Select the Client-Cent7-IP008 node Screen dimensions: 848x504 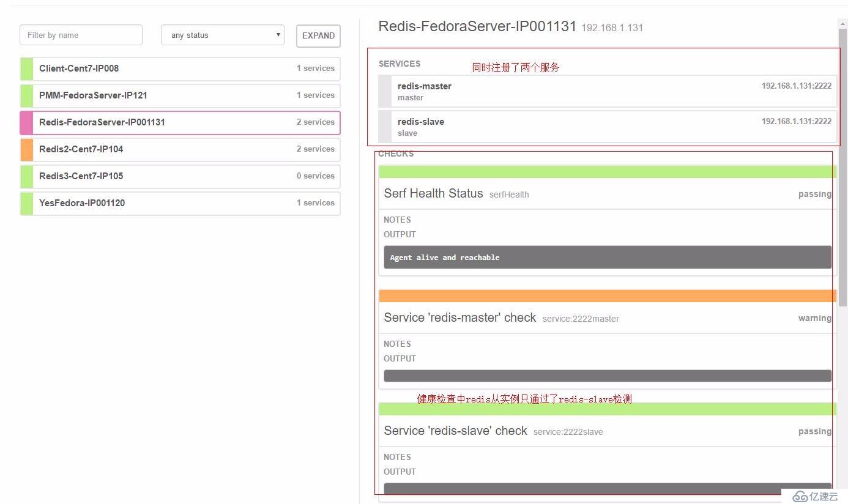tap(180, 69)
